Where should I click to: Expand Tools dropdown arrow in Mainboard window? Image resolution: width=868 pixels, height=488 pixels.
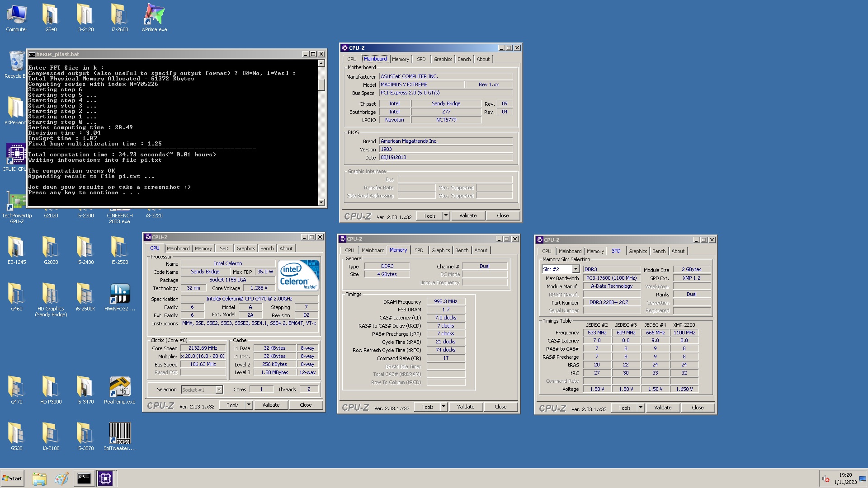click(446, 216)
